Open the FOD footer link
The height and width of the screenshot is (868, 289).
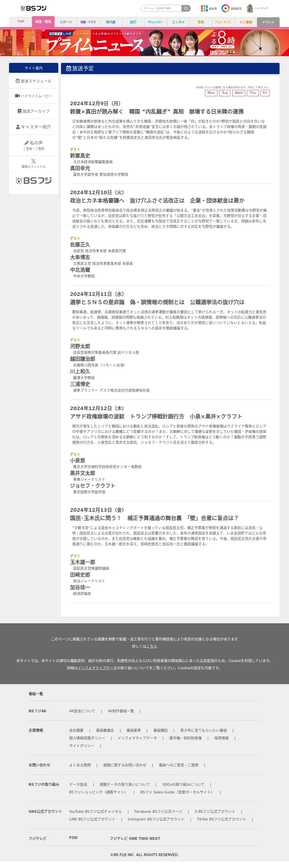(x=73, y=838)
